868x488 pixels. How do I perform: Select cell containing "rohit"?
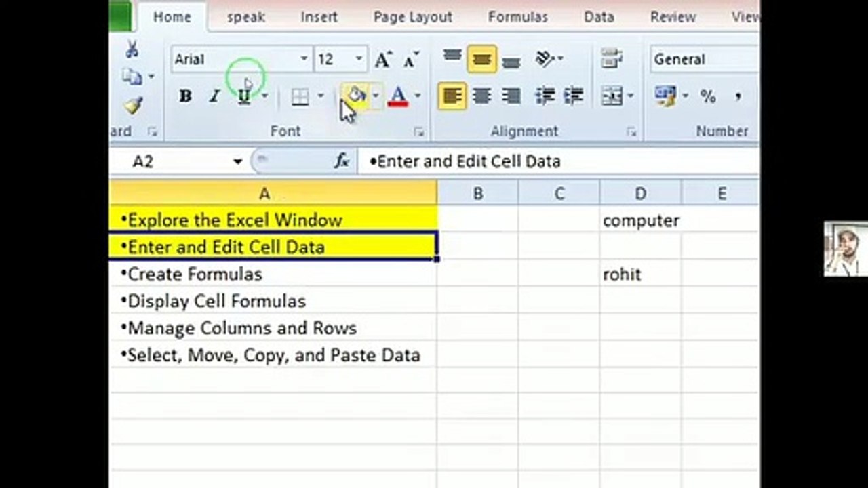coord(641,274)
